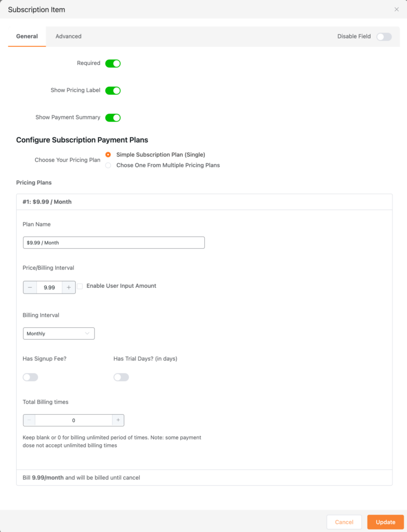Click the Update button
407x532 pixels.
coord(385,522)
